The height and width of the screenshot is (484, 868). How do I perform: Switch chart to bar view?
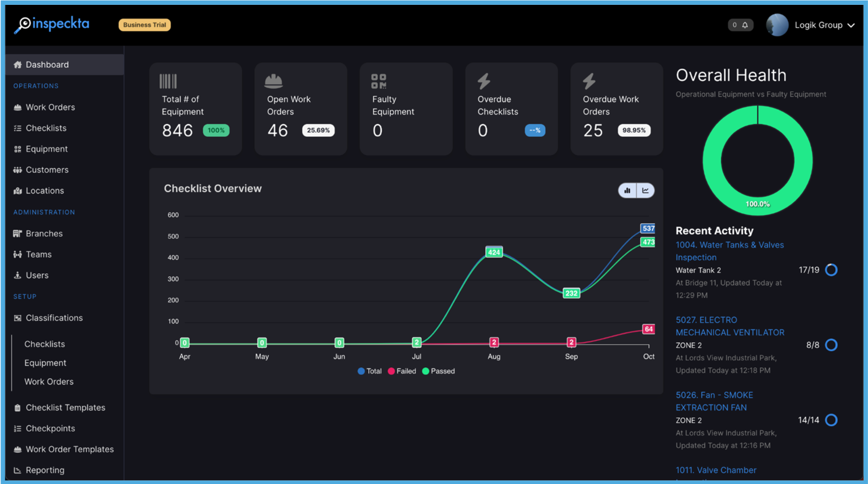[627, 190]
